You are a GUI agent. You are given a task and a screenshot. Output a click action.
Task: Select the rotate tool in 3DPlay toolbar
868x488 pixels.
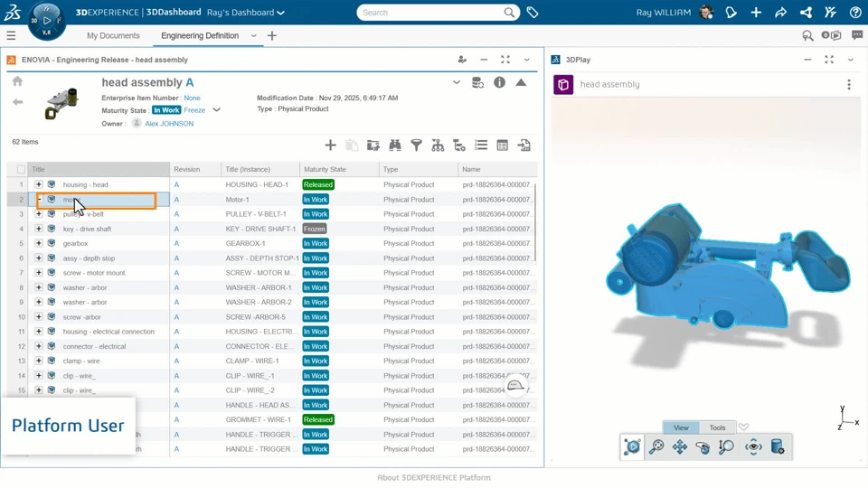pyautogui.click(x=703, y=447)
